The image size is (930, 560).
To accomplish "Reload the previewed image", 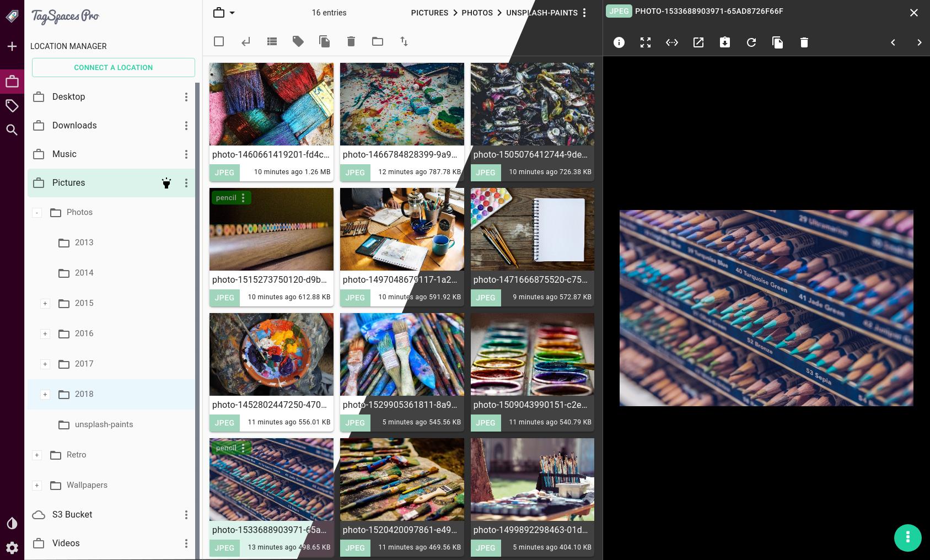I will [x=751, y=42].
